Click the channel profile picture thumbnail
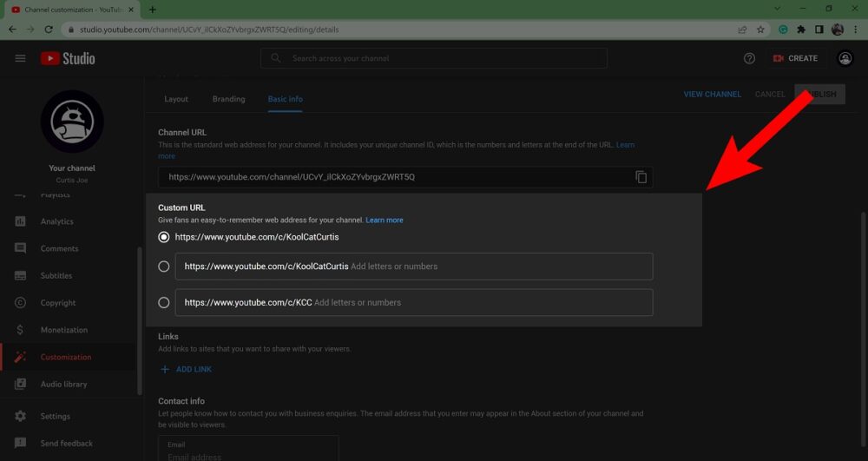Image resolution: width=868 pixels, height=461 pixels. (72, 122)
